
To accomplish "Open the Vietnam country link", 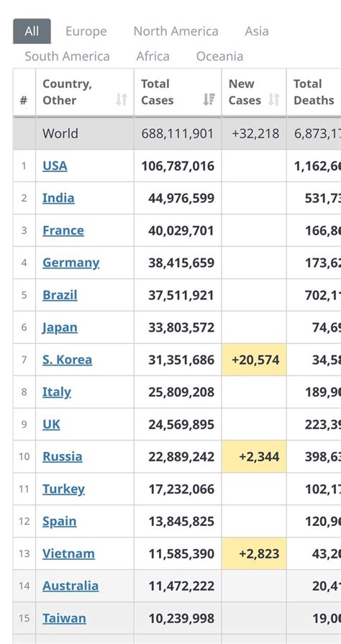I will click(68, 553).
